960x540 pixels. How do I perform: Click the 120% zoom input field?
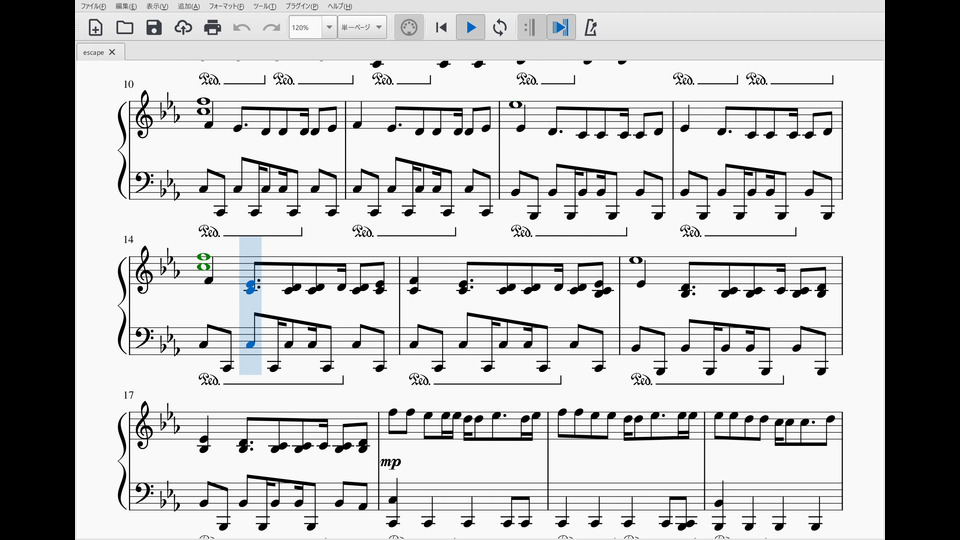[x=306, y=28]
